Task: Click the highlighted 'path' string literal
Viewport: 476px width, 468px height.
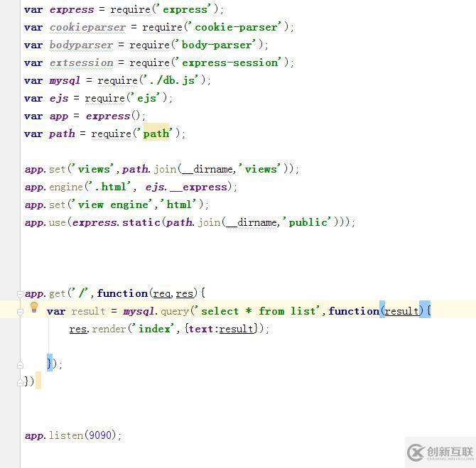Action: 156,134
